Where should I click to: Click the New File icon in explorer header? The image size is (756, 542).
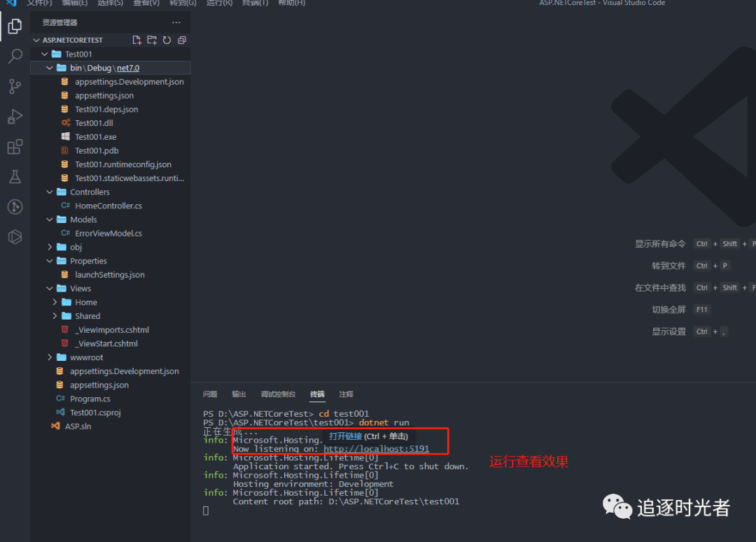pos(137,40)
